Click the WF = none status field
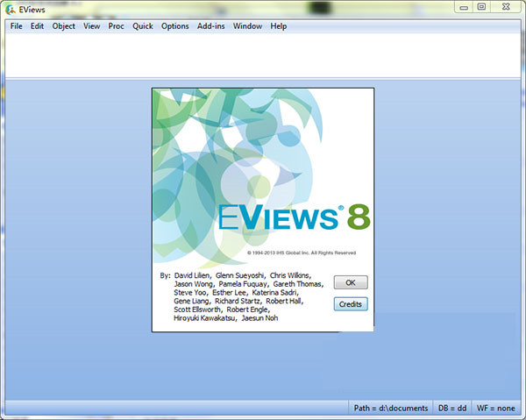This screenshot has width=526, height=420. (496, 408)
